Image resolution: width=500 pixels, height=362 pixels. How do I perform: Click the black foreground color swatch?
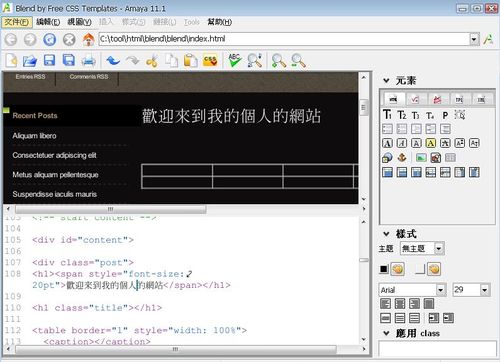[x=384, y=269]
